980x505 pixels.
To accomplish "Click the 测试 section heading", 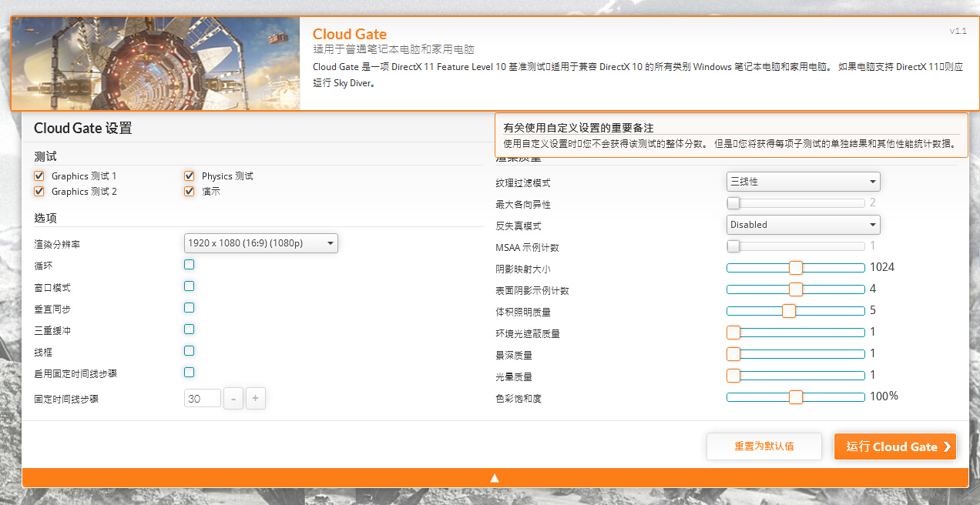I will click(45, 156).
